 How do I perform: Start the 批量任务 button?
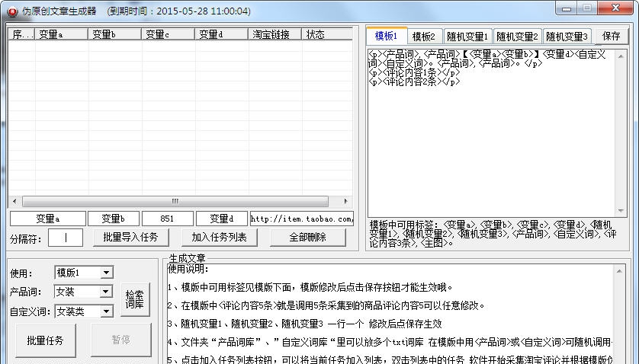click(45, 340)
